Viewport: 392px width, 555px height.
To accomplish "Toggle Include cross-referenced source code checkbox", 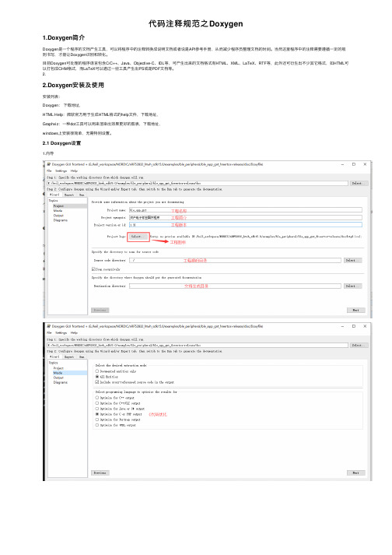I will 97,382.
